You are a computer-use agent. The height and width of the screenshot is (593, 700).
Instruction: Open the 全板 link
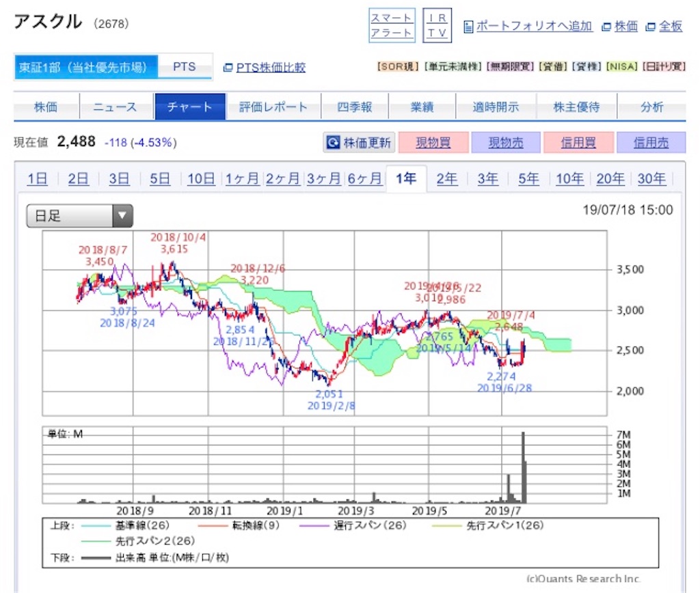671,27
